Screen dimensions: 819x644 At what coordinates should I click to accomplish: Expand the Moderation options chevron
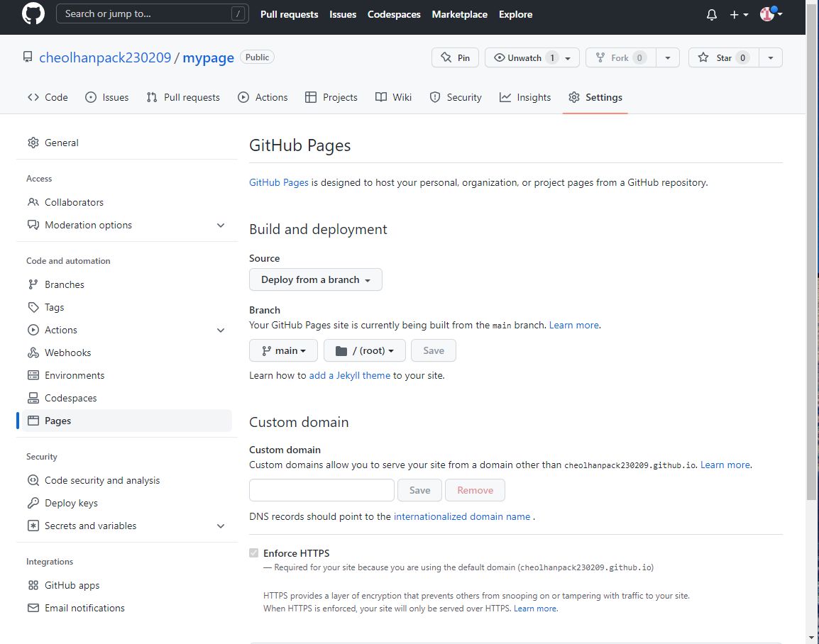(221, 225)
